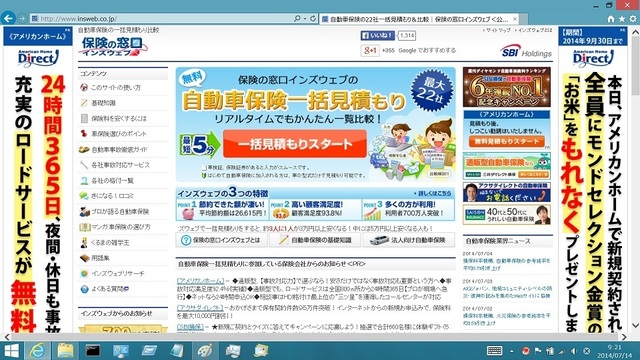
Task: Open the 詳しくはこちら link
Action: click(x=433, y=193)
